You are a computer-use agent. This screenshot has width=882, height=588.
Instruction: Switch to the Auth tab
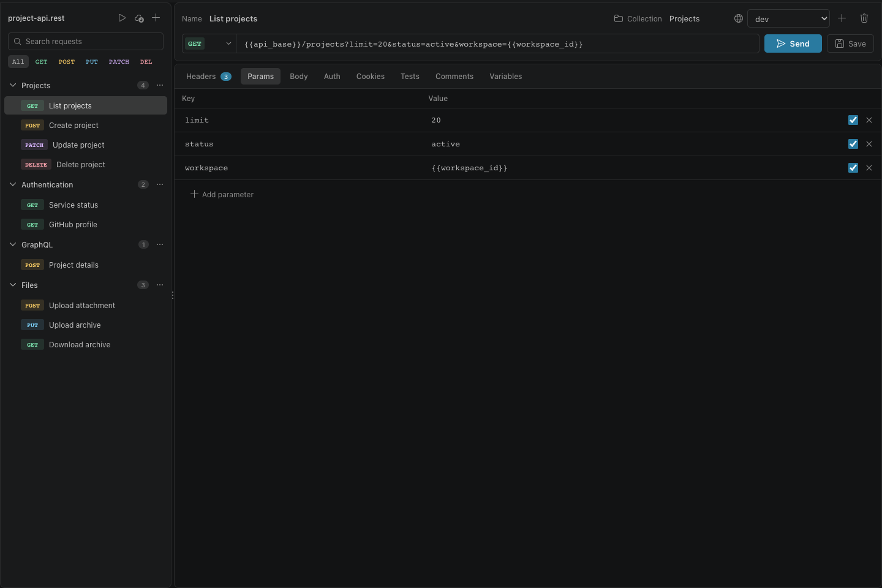pyautogui.click(x=332, y=77)
